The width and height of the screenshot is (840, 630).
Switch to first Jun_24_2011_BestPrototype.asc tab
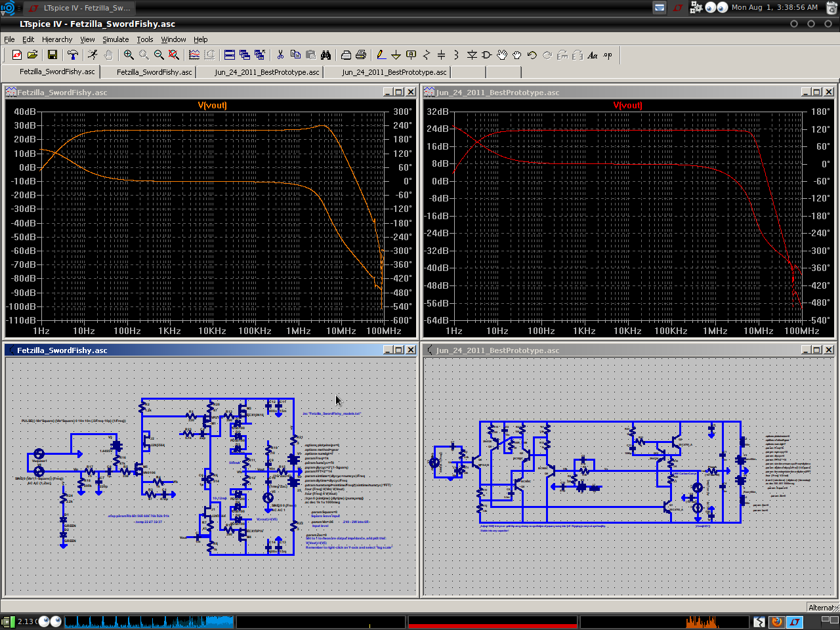pyautogui.click(x=261, y=72)
